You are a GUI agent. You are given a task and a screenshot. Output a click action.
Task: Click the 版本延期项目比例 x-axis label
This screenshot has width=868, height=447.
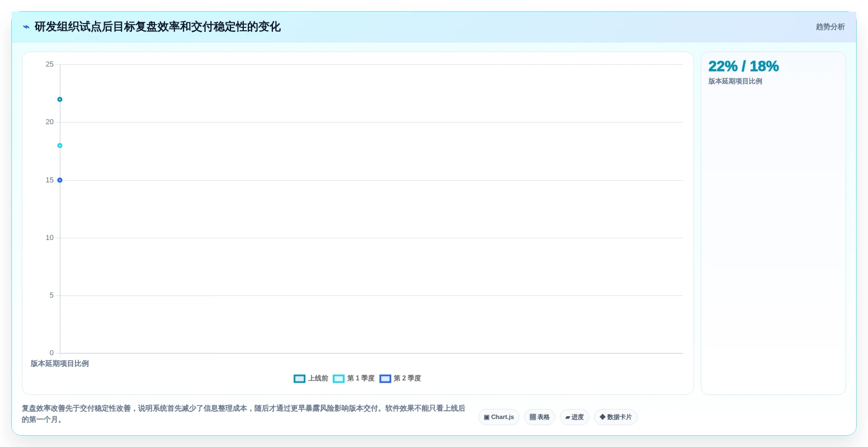(60, 364)
